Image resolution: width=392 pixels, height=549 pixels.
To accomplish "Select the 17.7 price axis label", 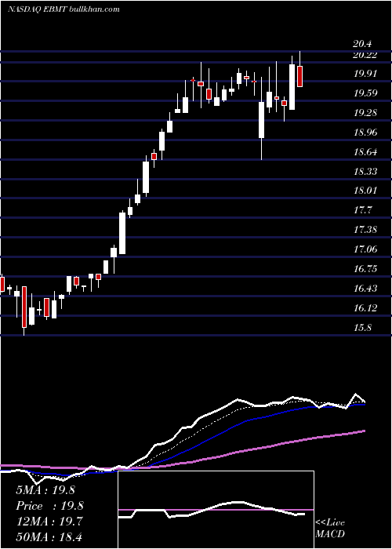I will point(363,210).
